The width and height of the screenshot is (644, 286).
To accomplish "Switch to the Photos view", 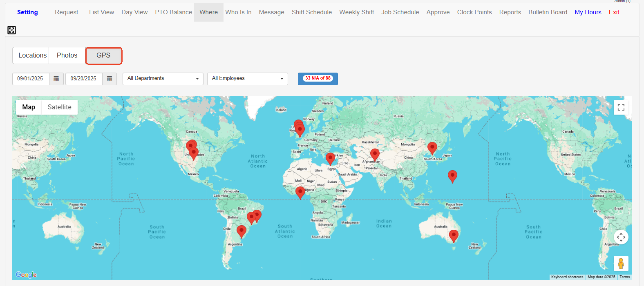I will pyautogui.click(x=67, y=55).
